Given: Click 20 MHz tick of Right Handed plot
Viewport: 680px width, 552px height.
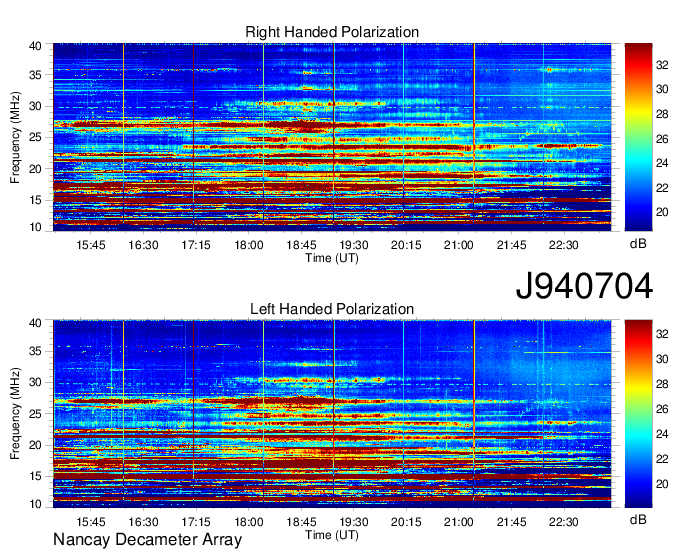Looking at the screenshot, I should (x=35, y=169).
